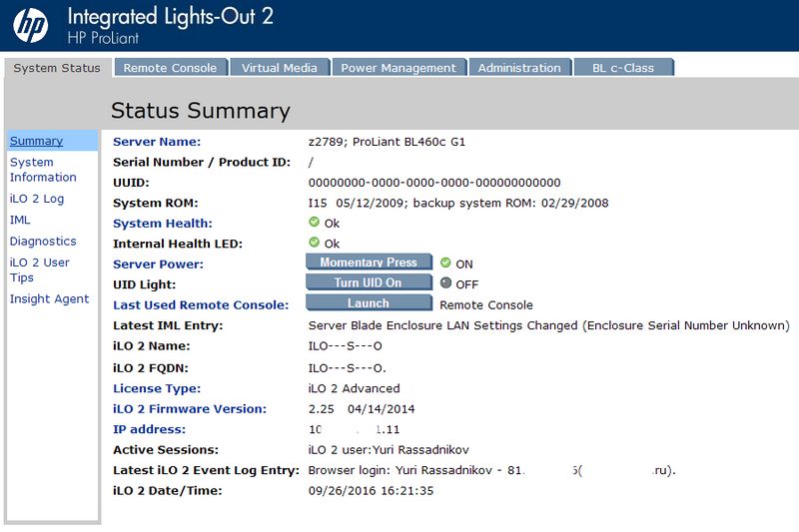Click the all-zeros UUID value

click(x=434, y=183)
